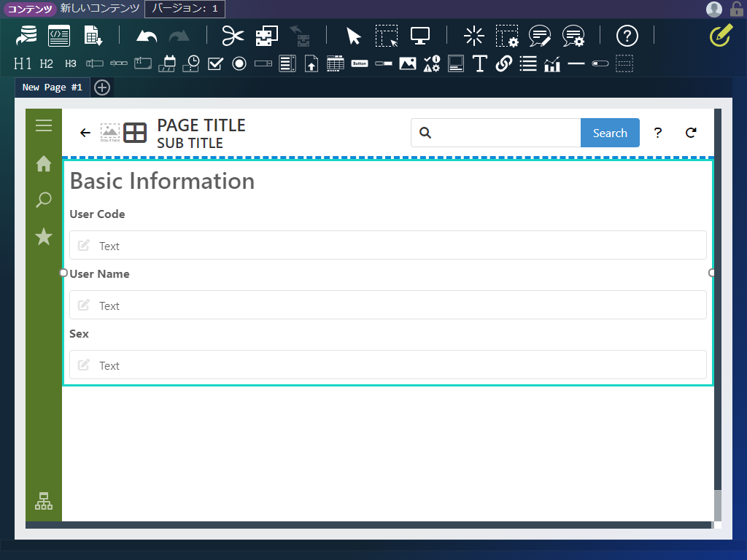This screenshot has height=560, width=747.
Task: Add a list box component
Action: 287,63
